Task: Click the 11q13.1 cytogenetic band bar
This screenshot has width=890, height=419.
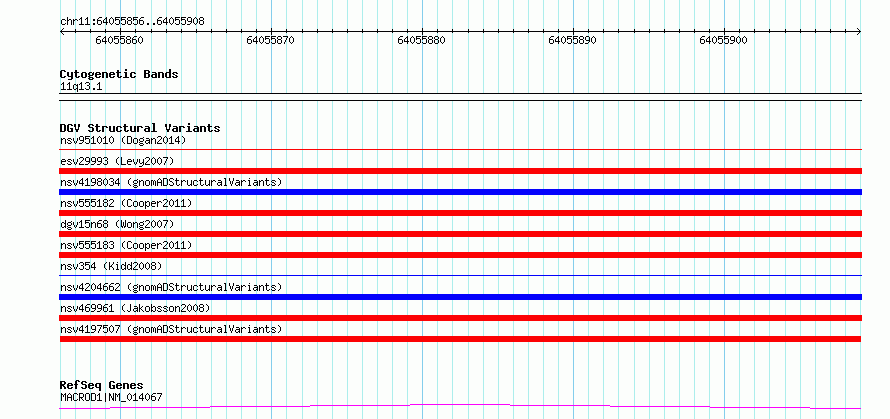Action: 460,97
